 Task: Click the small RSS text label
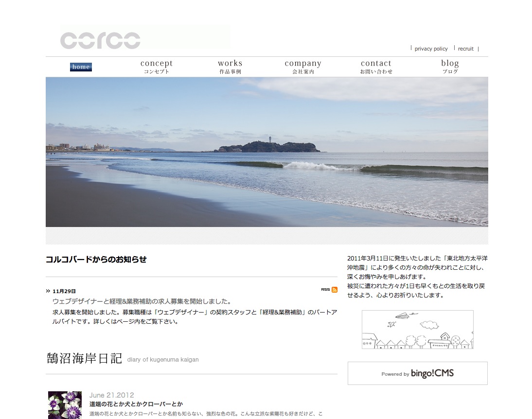[x=325, y=290]
